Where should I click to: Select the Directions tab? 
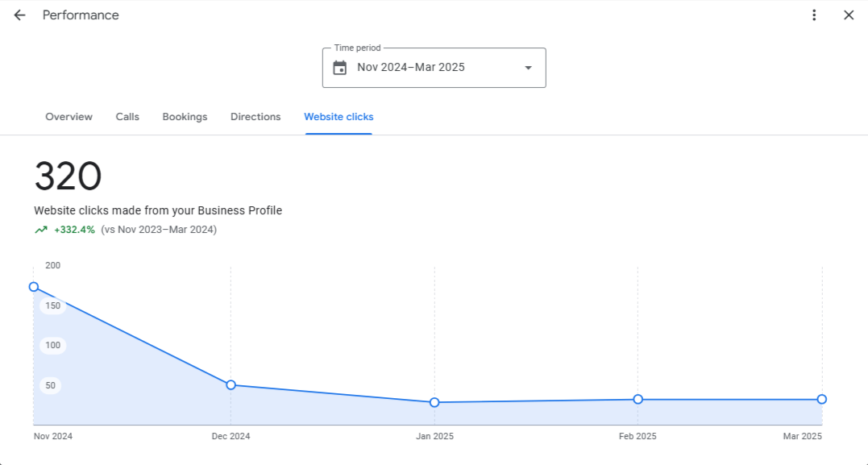tap(255, 117)
